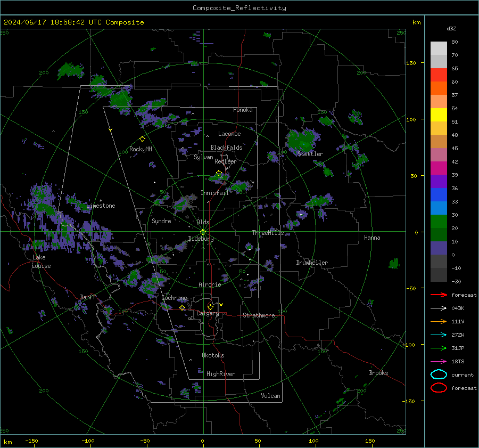Click the Banff town label

tap(88, 297)
